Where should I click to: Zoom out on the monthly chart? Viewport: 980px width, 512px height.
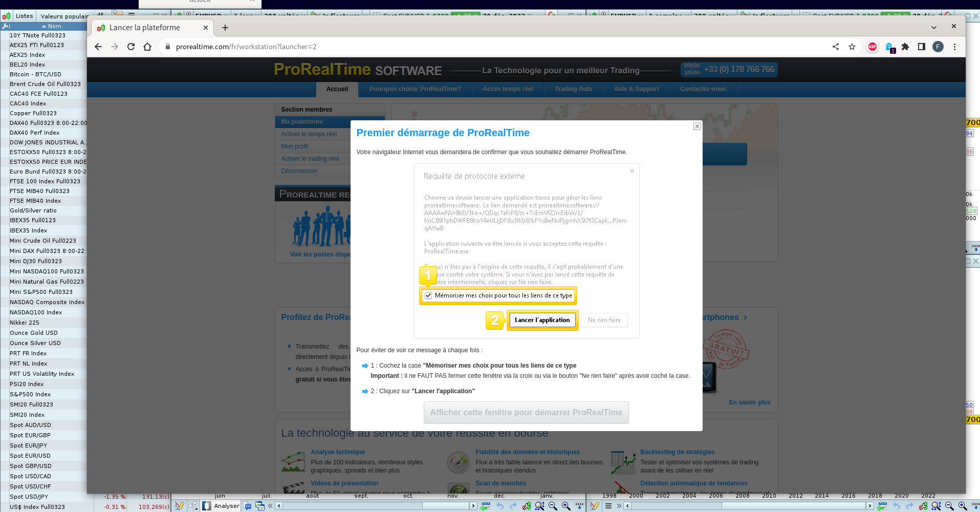point(553,506)
